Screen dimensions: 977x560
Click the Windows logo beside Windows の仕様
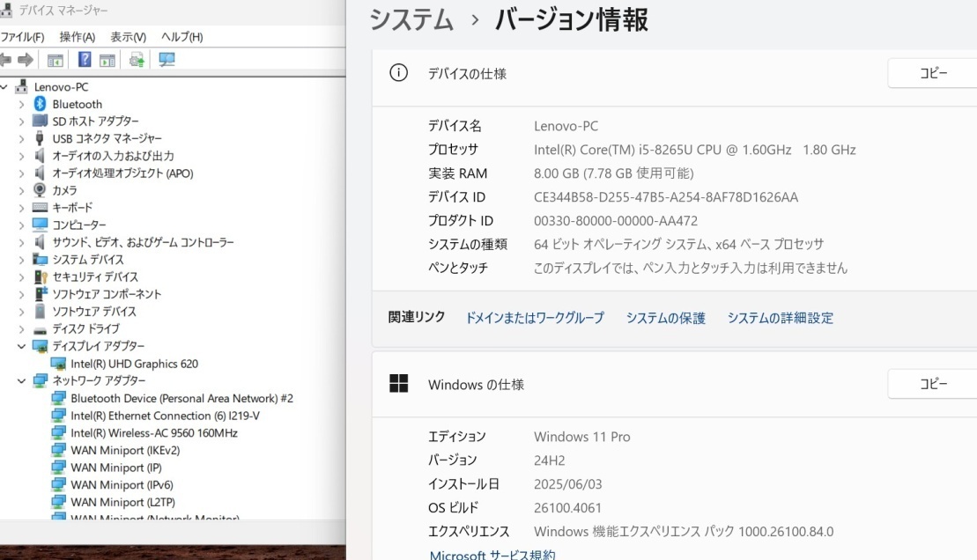[399, 384]
